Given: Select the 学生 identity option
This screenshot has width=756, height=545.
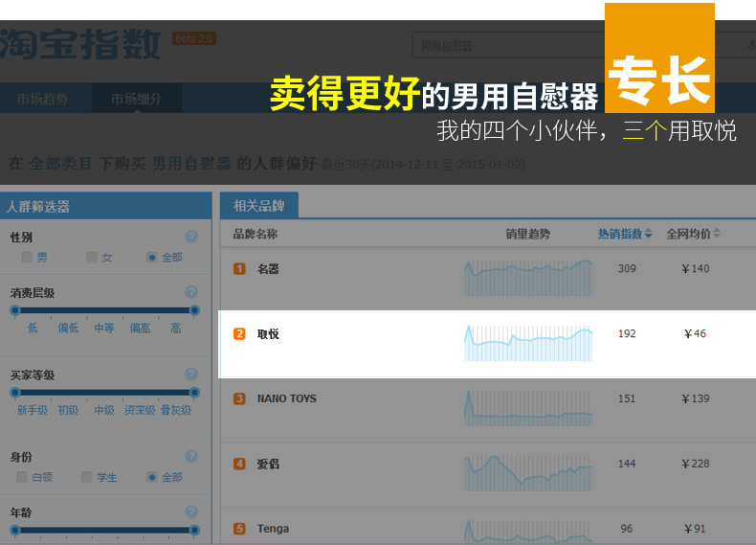Looking at the screenshot, I should (x=100, y=477).
